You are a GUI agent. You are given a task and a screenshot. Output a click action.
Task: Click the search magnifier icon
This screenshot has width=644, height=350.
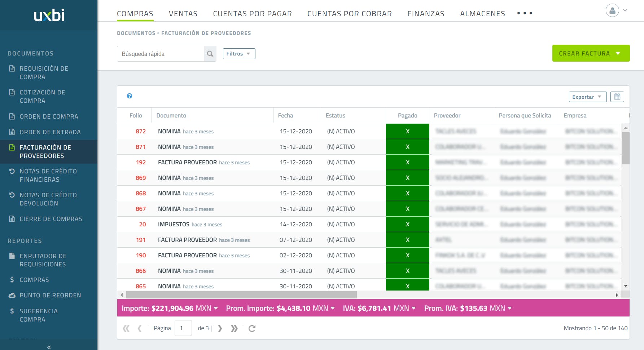[210, 54]
